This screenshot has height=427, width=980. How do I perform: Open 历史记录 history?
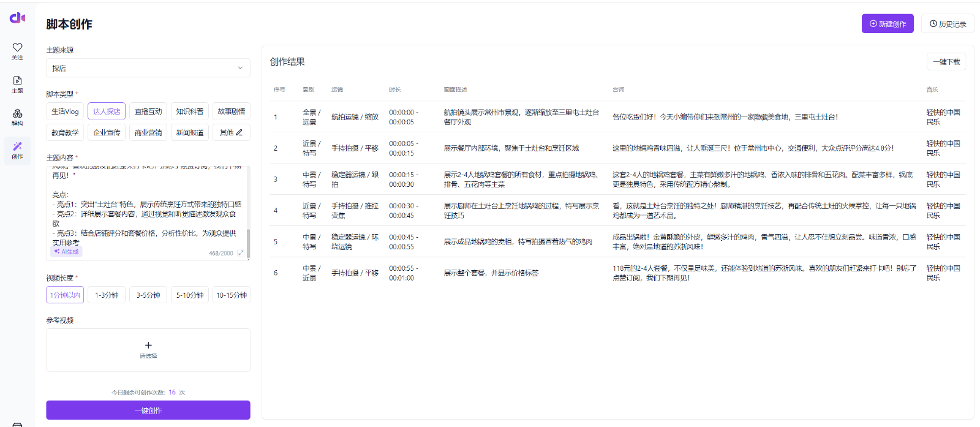(948, 24)
